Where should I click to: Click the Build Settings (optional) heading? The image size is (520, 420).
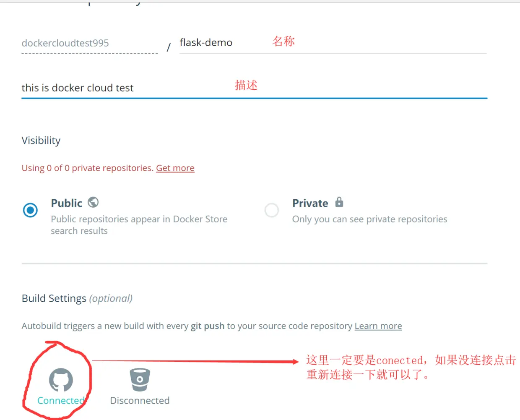click(77, 298)
